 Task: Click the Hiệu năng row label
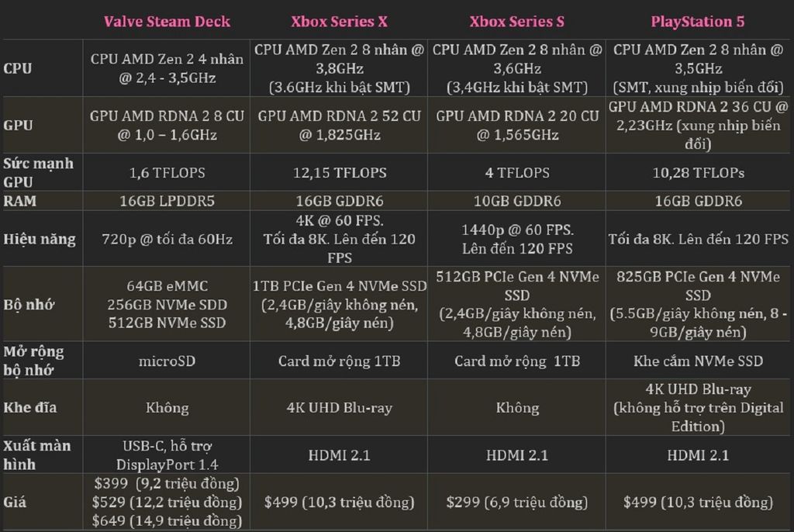[x=40, y=239]
